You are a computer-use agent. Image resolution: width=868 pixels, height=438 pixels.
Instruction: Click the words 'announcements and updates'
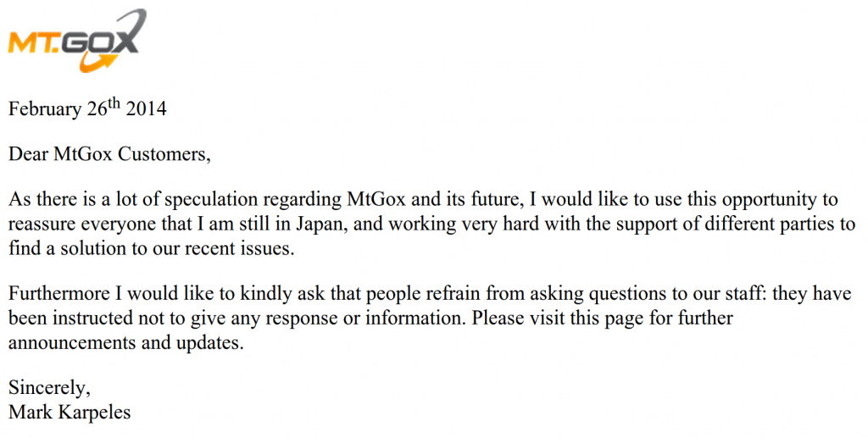pos(126,343)
